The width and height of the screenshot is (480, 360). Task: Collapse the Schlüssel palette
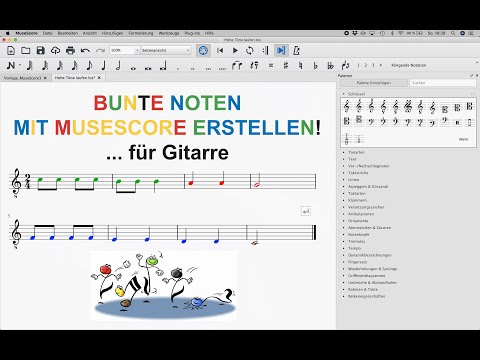click(344, 94)
